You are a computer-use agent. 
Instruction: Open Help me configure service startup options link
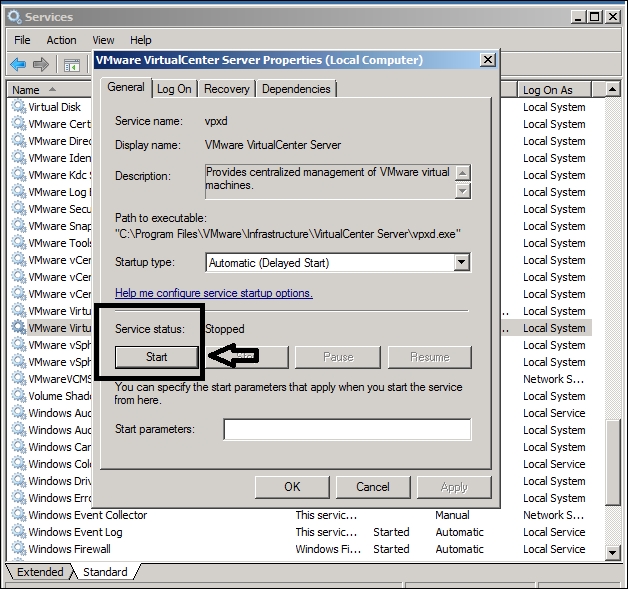214,293
